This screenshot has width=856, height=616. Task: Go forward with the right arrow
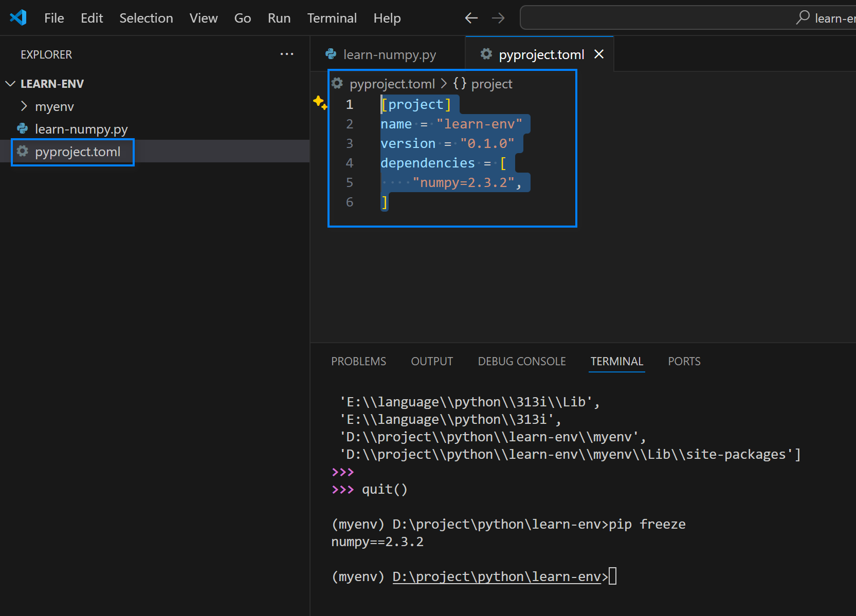point(498,18)
